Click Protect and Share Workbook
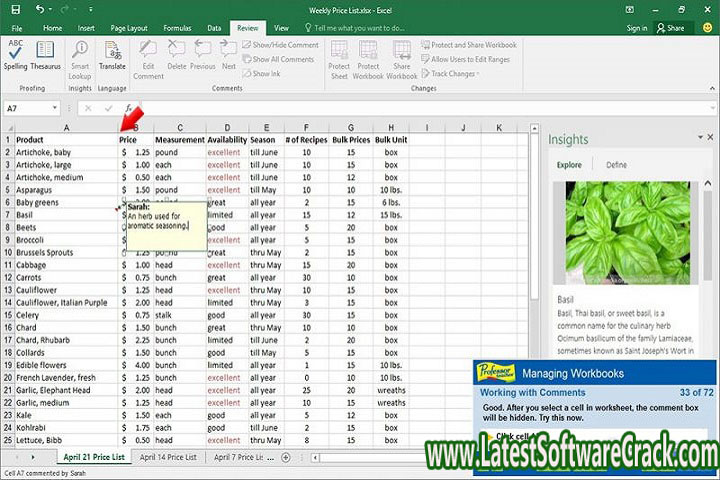 [x=469, y=45]
